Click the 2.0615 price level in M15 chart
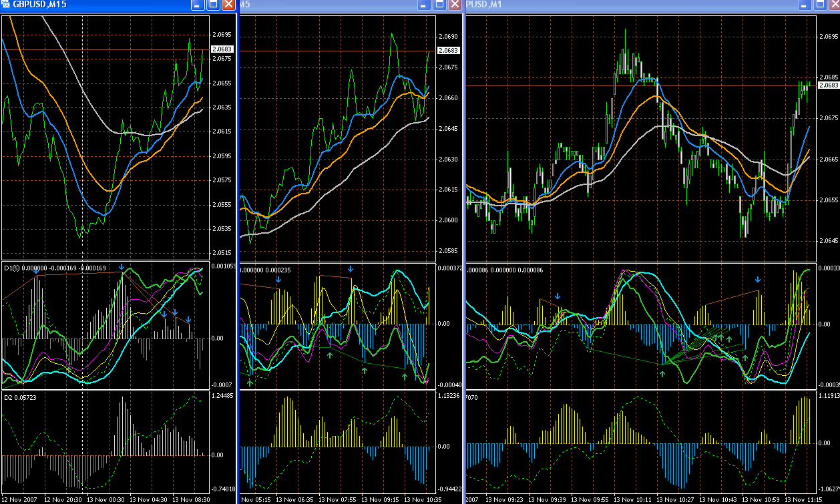The image size is (840, 504). [222, 132]
